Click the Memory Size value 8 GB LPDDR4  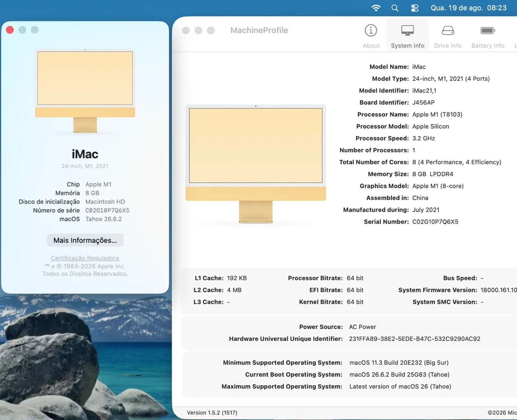coord(433,174)
